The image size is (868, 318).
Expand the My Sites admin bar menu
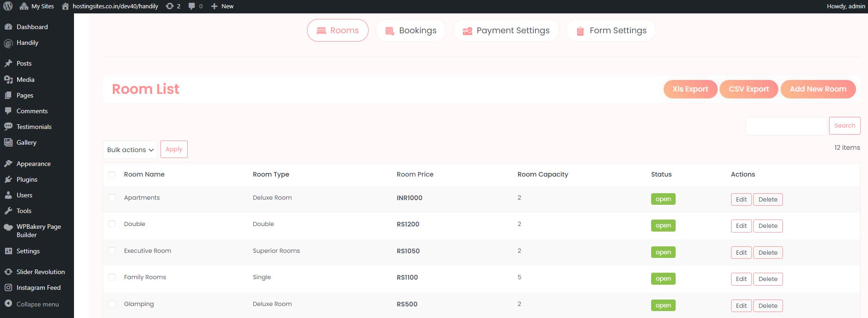coord(37,6)
